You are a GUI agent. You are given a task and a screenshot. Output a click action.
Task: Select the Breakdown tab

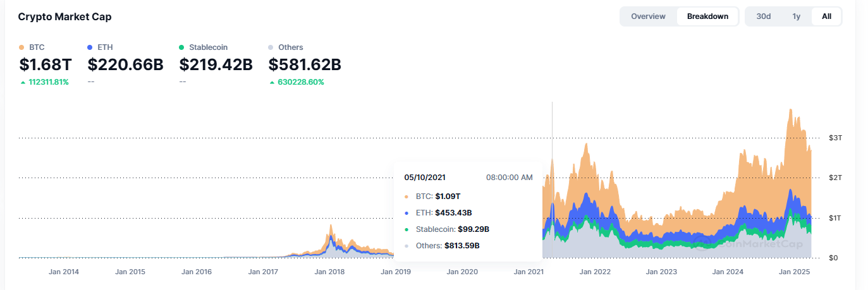pos(707,16)
